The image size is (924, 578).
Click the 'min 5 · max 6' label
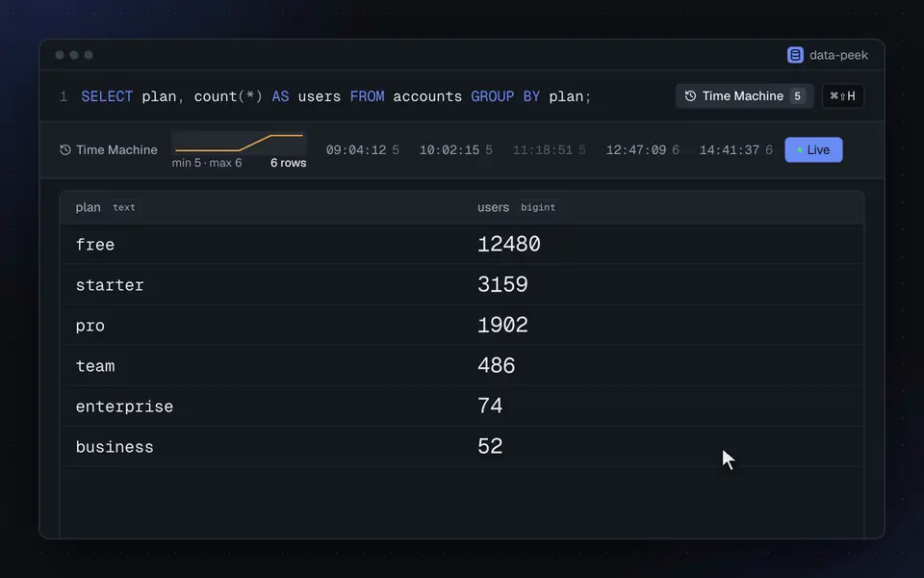(x=207, y=163)
